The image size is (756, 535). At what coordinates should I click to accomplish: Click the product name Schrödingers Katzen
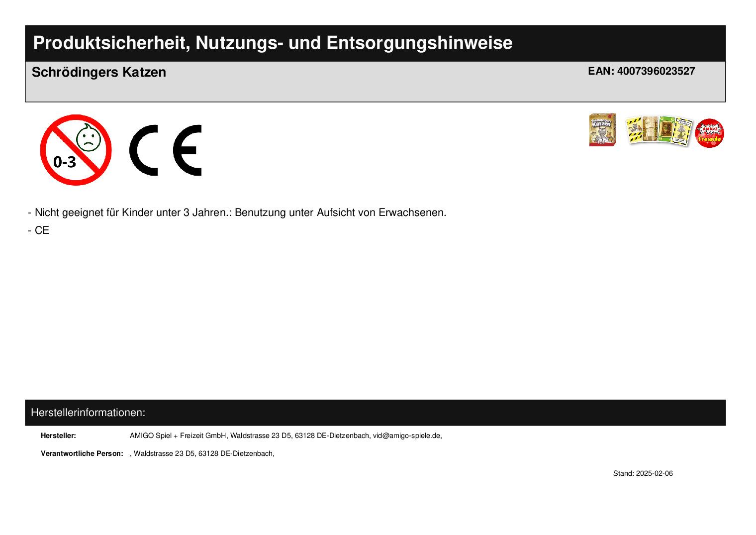click(99, 72)
